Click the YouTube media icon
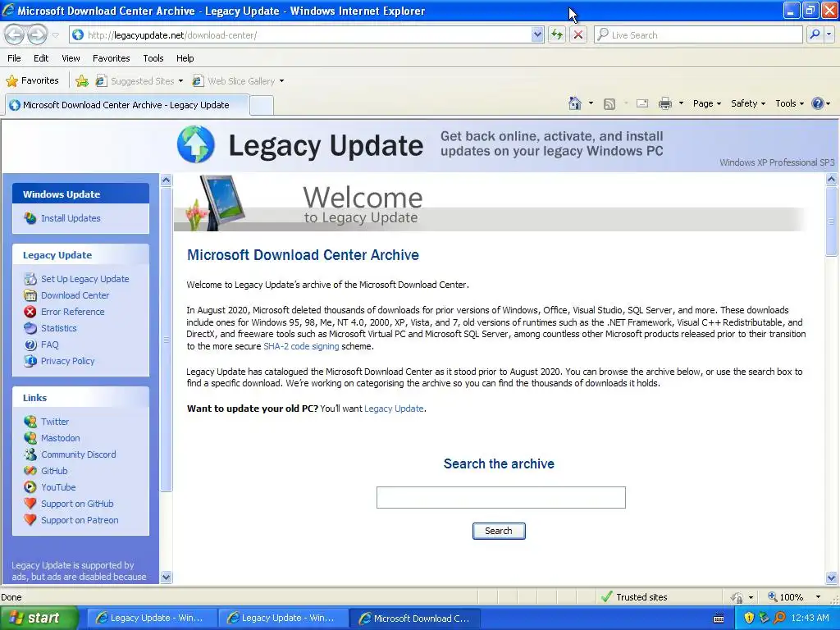The height and width of the screenshot is (630, 840). [30, 487]
